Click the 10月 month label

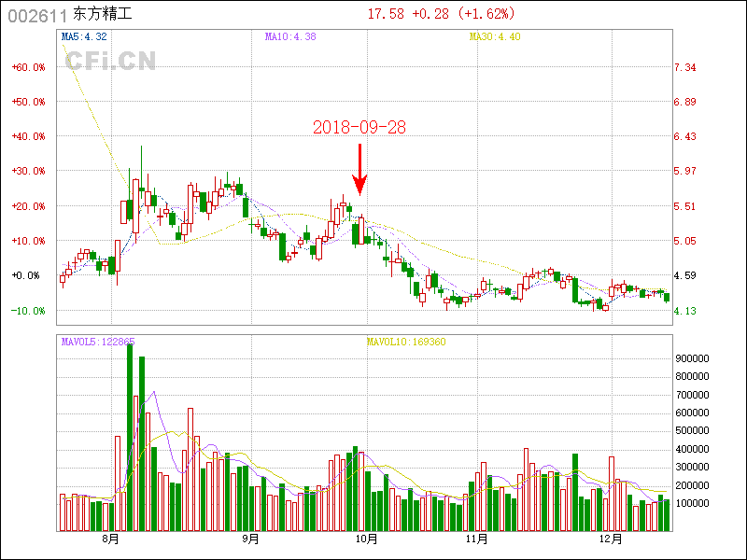pyautogui.click(x=366, y=539)
